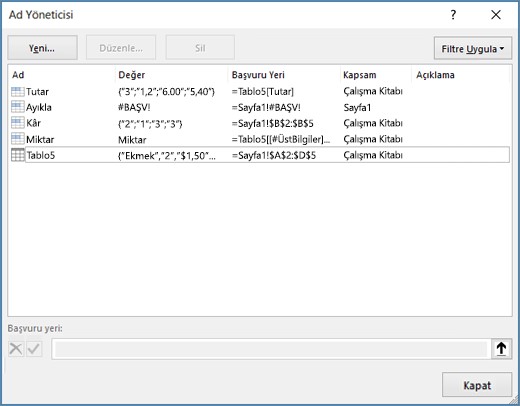The image size is (520, 406).
Task: Click the Tablo5 table icon
Action: [18, 155]
